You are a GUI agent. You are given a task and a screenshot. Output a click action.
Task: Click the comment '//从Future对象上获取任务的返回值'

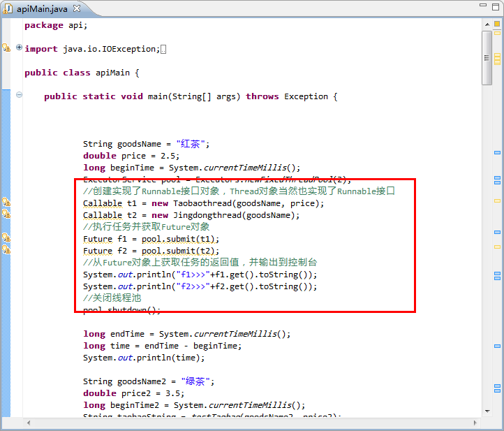161,263
